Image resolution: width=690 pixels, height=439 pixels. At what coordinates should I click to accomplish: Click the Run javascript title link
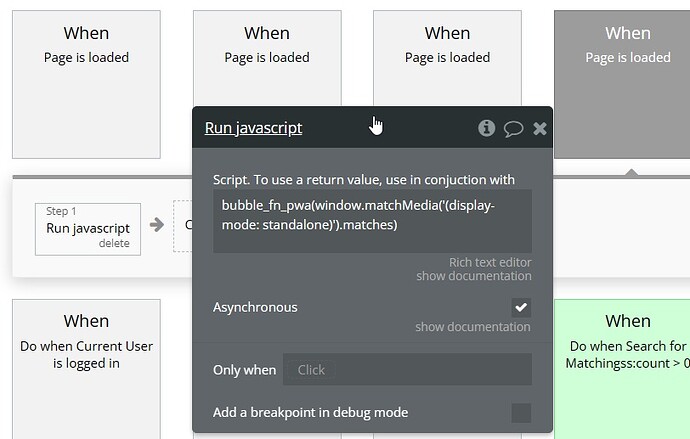(253, 128)
